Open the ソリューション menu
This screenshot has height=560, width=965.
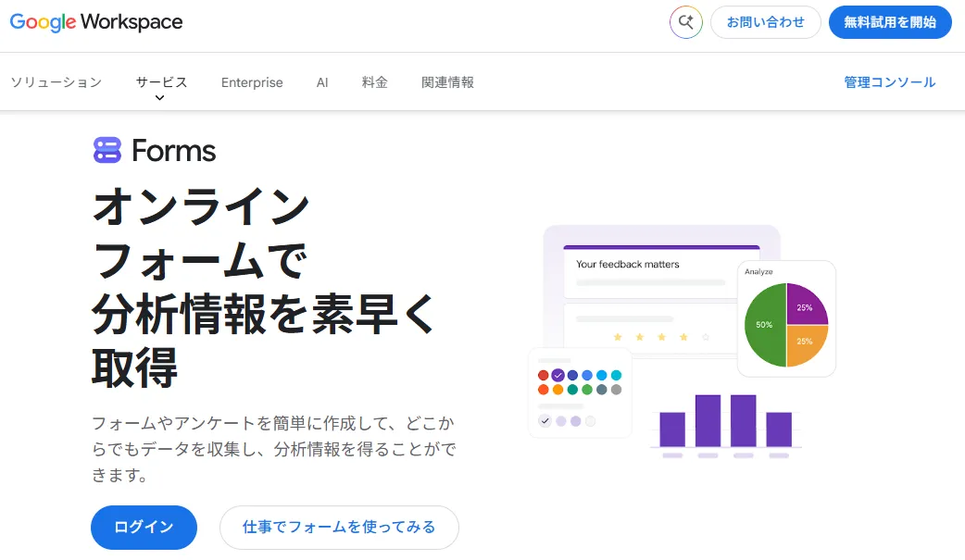coord(56,82)
